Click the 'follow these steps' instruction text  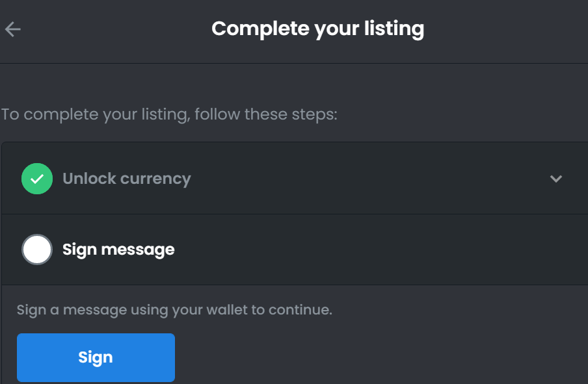266,114
